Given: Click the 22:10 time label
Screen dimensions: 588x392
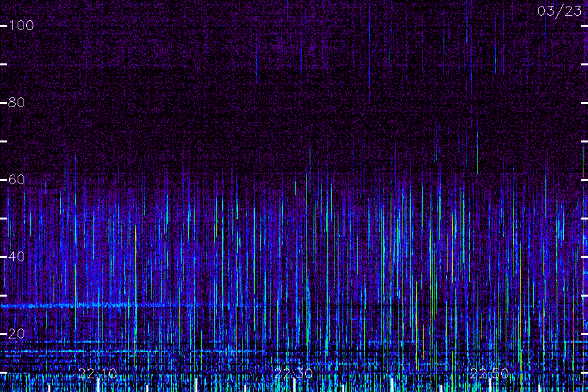Looking at the screenshot, I should tap(97, 373).
